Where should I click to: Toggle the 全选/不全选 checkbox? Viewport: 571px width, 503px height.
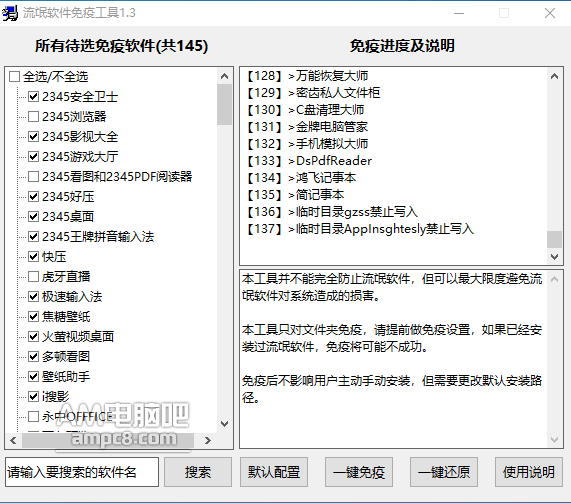(15, 77)
